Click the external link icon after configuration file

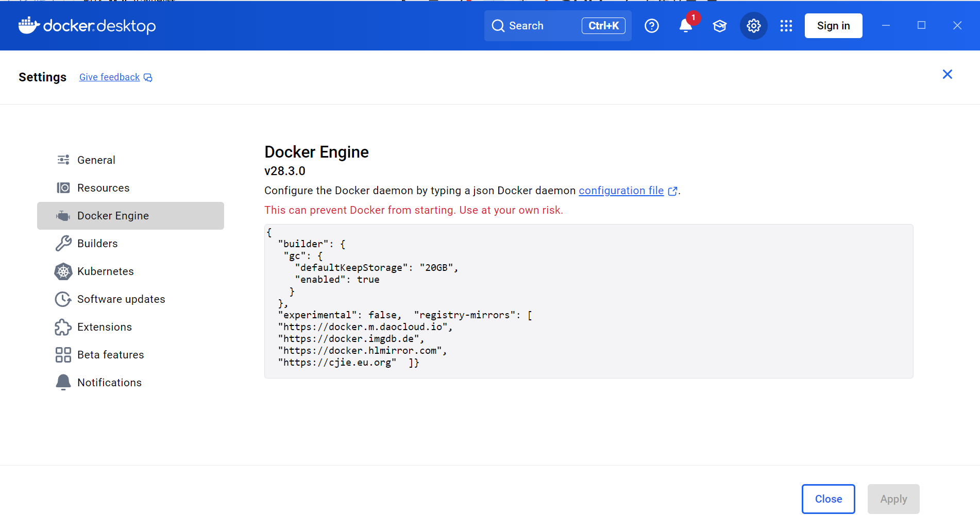(x=672, y=191)
